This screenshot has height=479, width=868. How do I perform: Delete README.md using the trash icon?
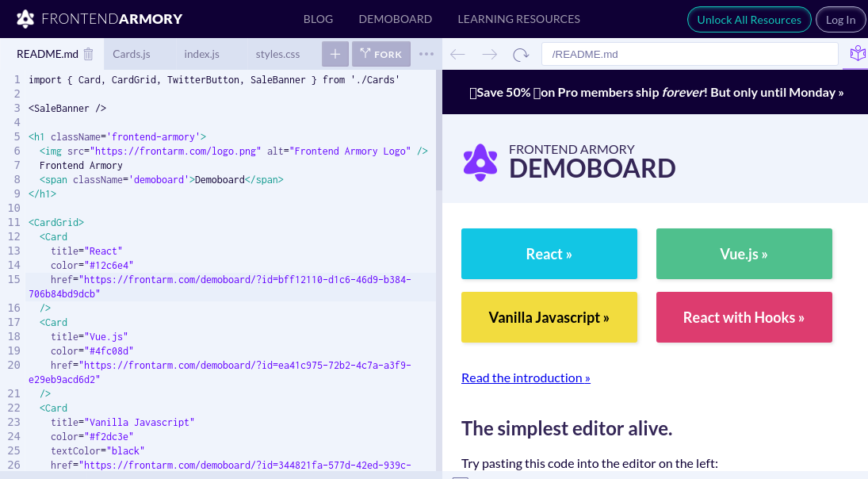[89, 54]
